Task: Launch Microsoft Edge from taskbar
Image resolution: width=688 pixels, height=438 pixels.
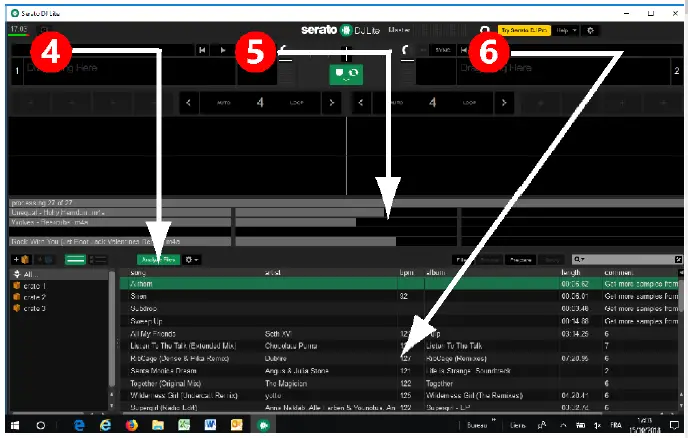Action: click(x=79, y=425)
